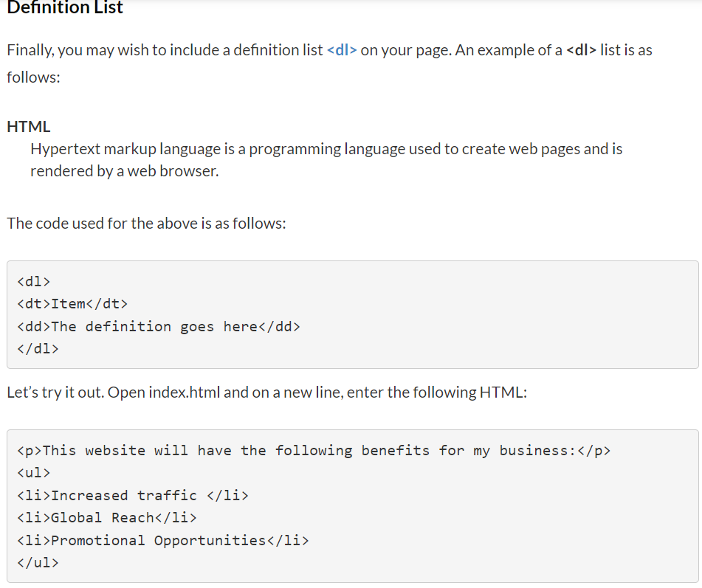This screenshot has width=702, height=588.
Task: Click 'rendered by a web browser' line
Action: [124, 171]
